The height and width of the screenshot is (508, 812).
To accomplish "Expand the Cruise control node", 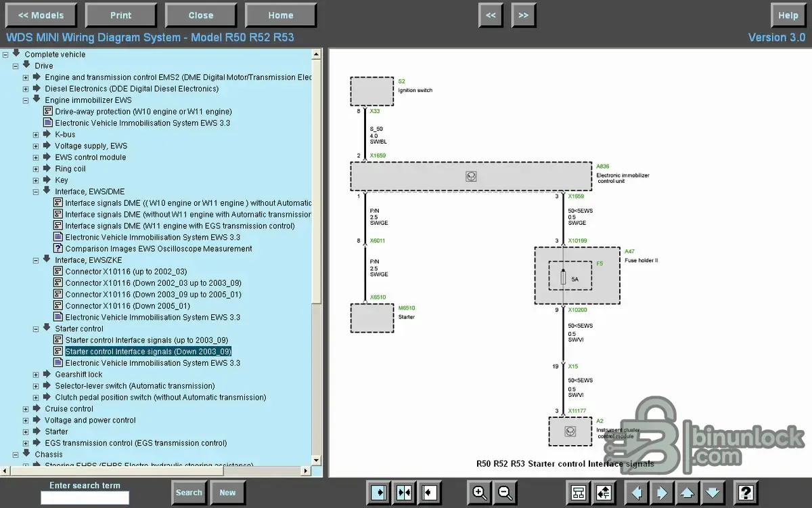I will 26,409.
